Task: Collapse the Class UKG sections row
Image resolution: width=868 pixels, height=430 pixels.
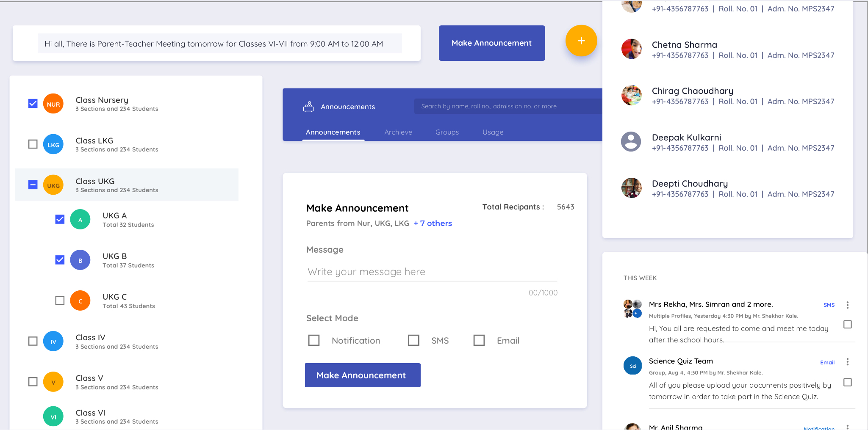Action: pyautogui.click(x=127, y=185)
